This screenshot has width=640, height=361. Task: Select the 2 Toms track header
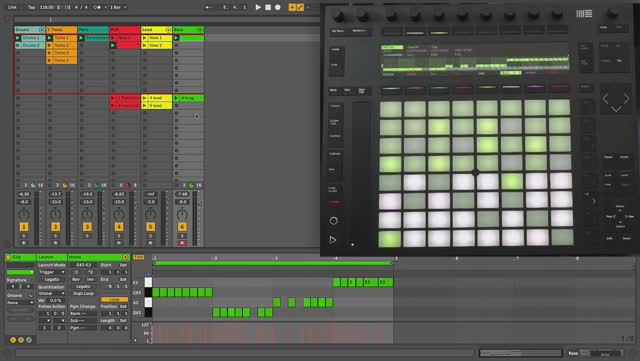61,30
